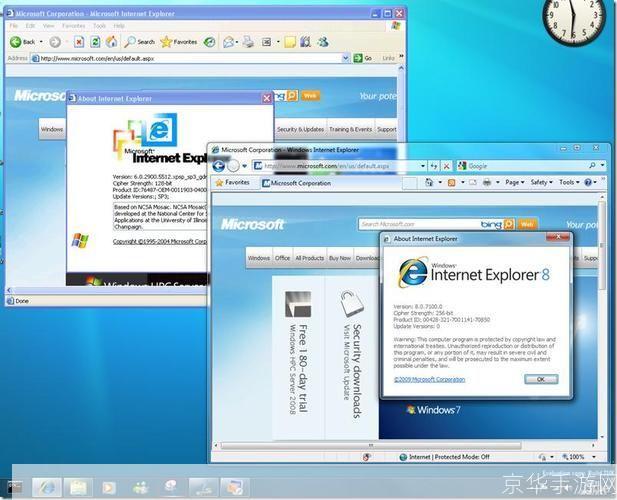Go Back in the IE6 window toolbar

click(23, 42)
